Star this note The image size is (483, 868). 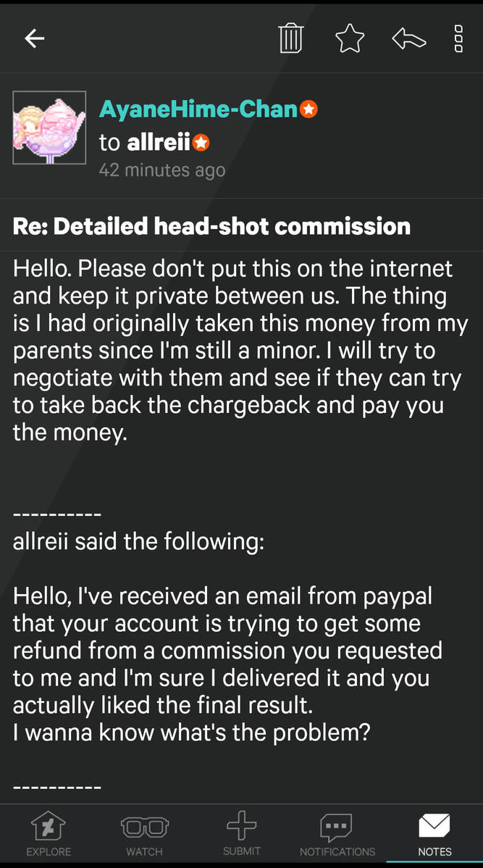[350, 38]
